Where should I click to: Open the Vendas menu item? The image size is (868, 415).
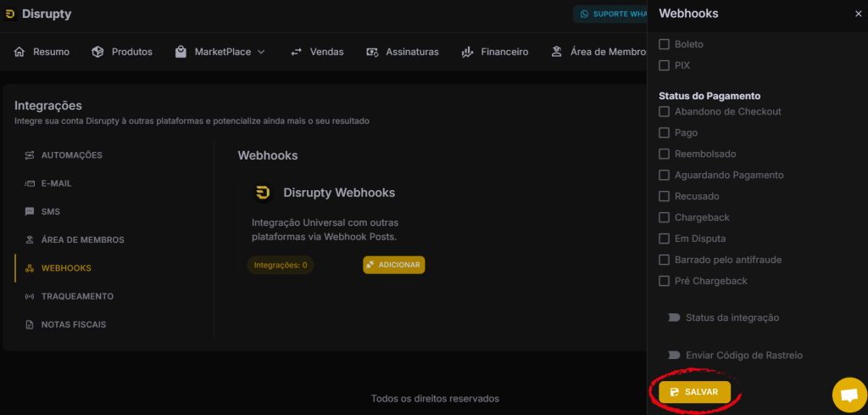coord(317,52)
